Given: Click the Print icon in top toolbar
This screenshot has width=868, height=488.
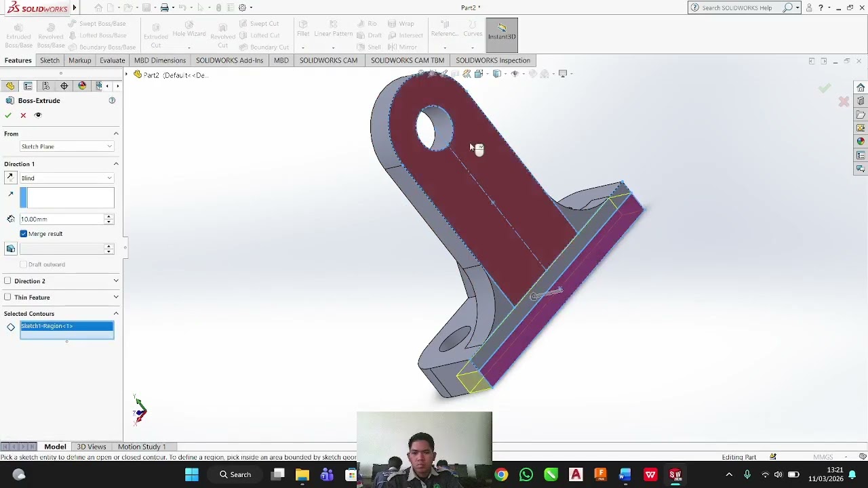Looking at the screenshot, I should pyautogui.click(x=164, y=7).
